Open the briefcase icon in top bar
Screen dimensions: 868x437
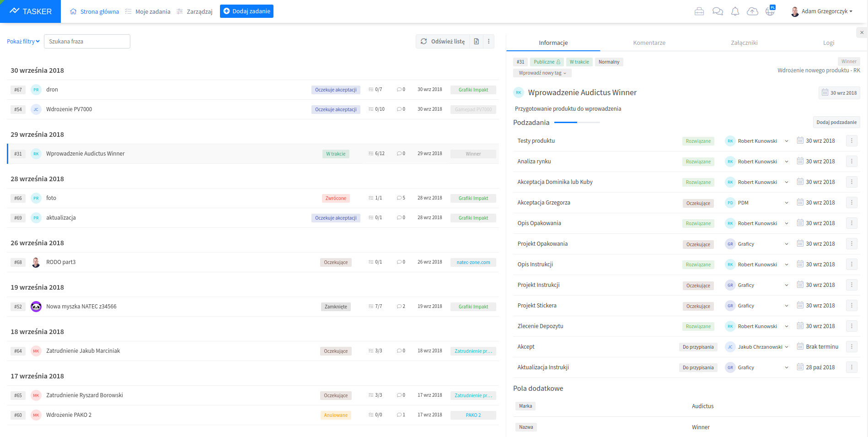pyautogui.click(x=699, y=11)
